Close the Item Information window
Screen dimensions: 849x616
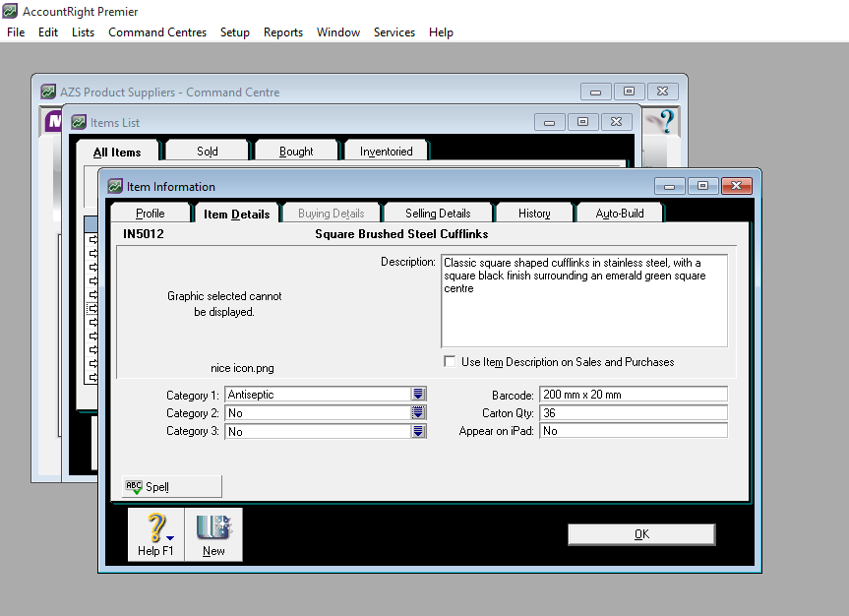[x=736, y=186]
